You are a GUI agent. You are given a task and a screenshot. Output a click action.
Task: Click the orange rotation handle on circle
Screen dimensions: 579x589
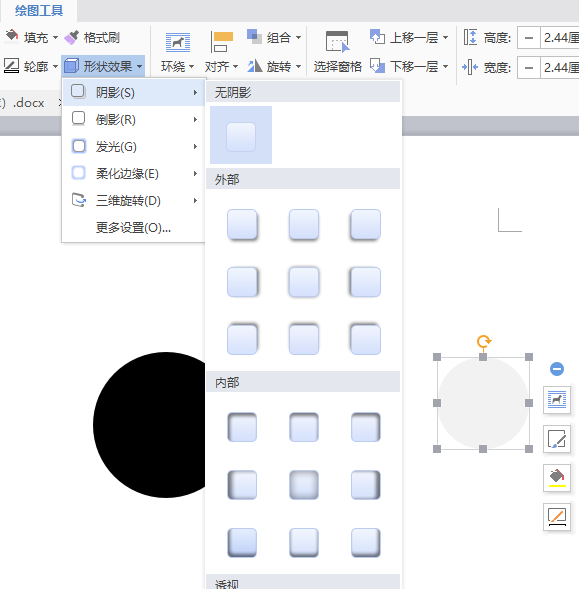coord(484,341)
